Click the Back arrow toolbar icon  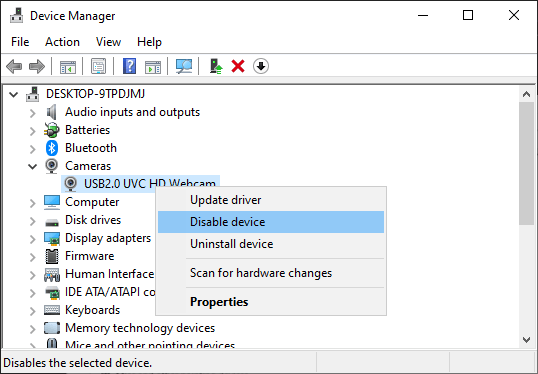click(x=14, y=66)
